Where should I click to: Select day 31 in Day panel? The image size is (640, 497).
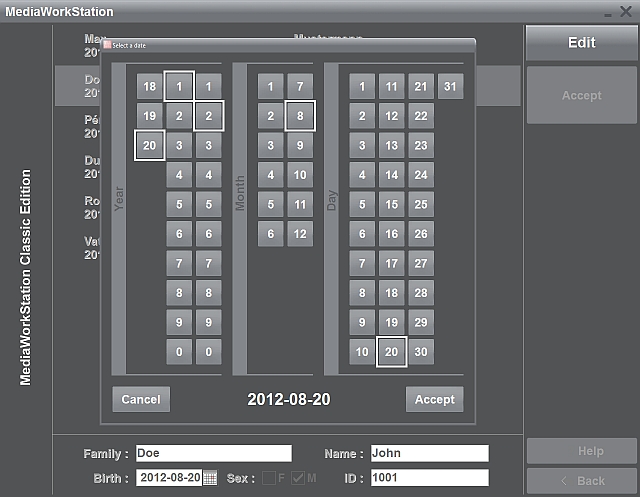coord(450,86)
